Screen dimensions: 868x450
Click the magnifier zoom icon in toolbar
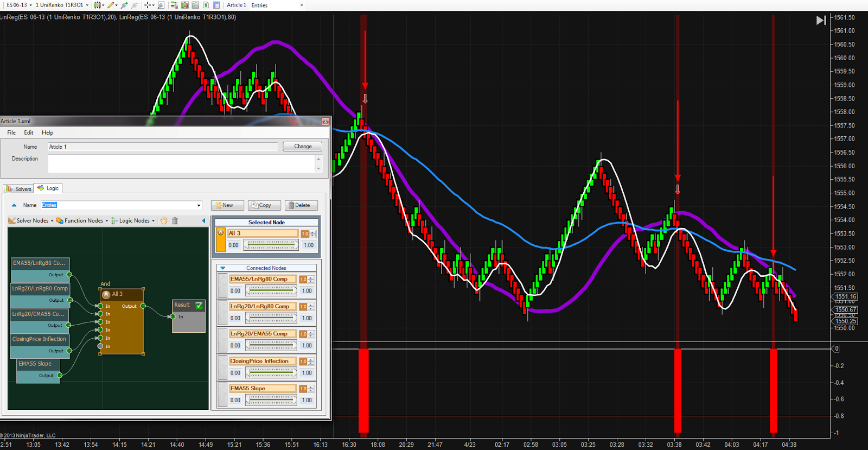click(x=161, y=5)
